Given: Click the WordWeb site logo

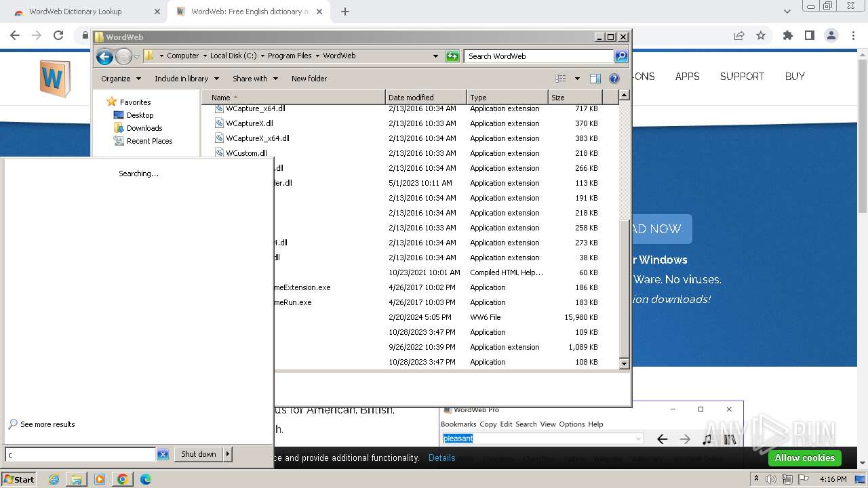Looking at the screenshot, I should (55, 79).
